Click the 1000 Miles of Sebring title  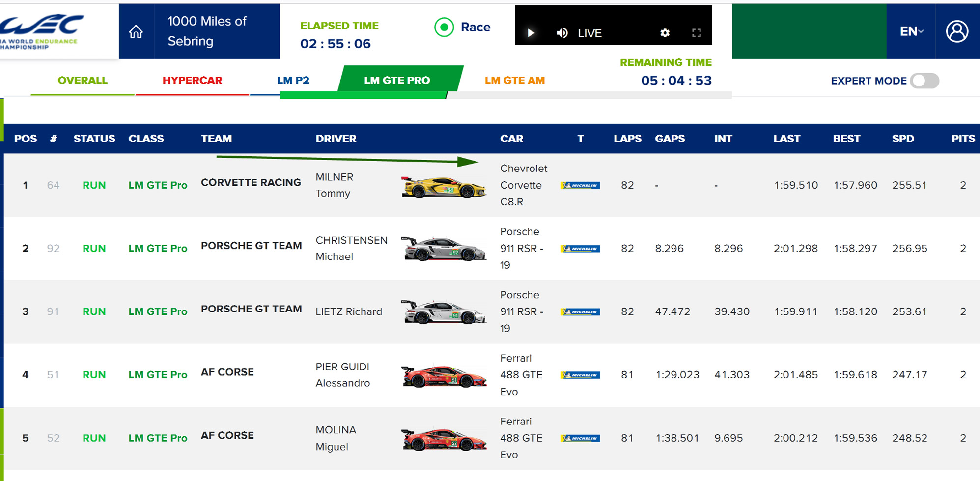point(207,31)
